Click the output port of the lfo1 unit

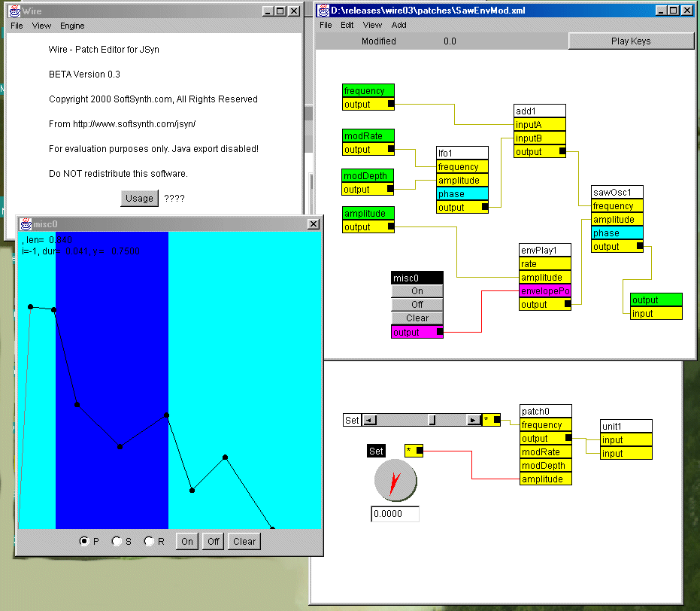tap(485, 207)
